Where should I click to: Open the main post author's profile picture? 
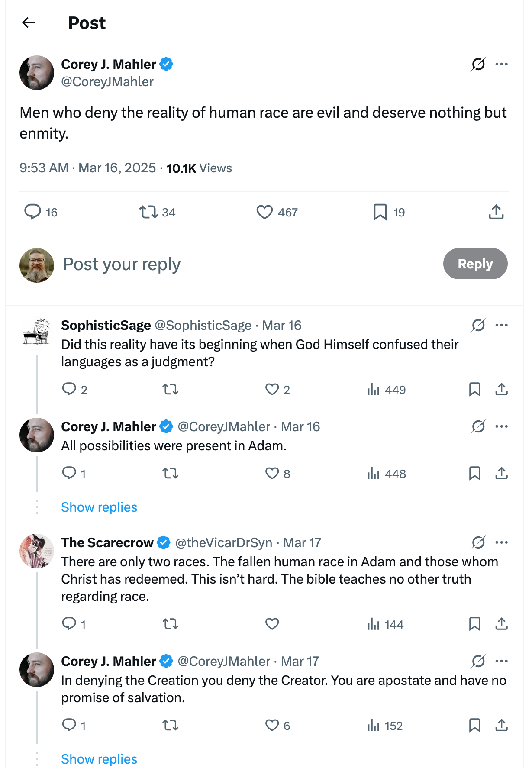pos(37,73)
